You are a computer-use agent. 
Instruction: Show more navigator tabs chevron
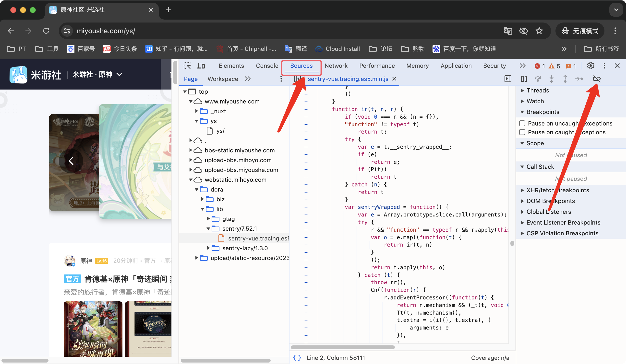[x=248, y=79]
